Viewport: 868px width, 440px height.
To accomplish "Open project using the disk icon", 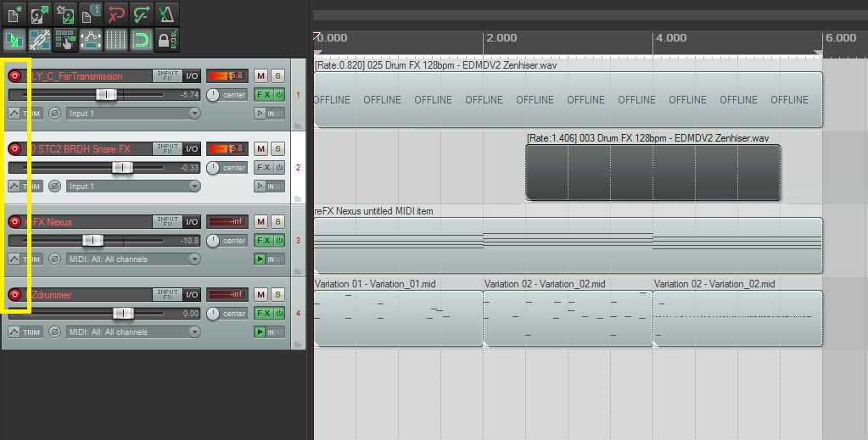I will click(x=40, y=14).
